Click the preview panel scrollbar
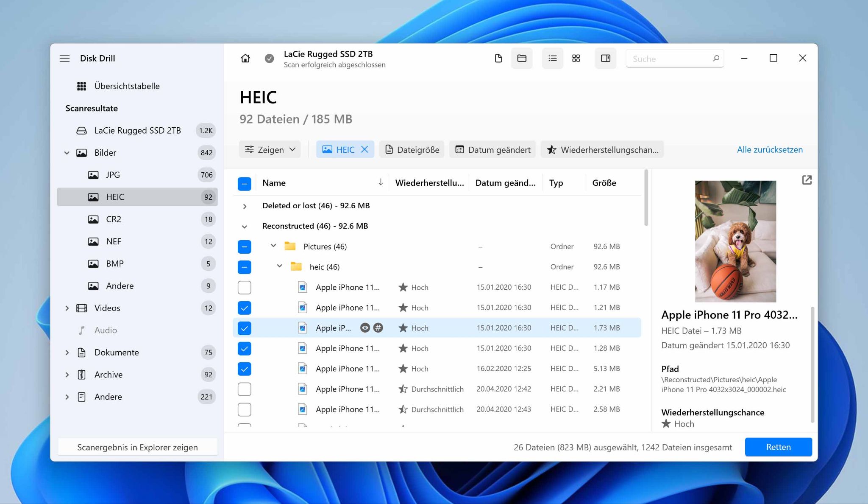The image size is (868, 504). 812,365
